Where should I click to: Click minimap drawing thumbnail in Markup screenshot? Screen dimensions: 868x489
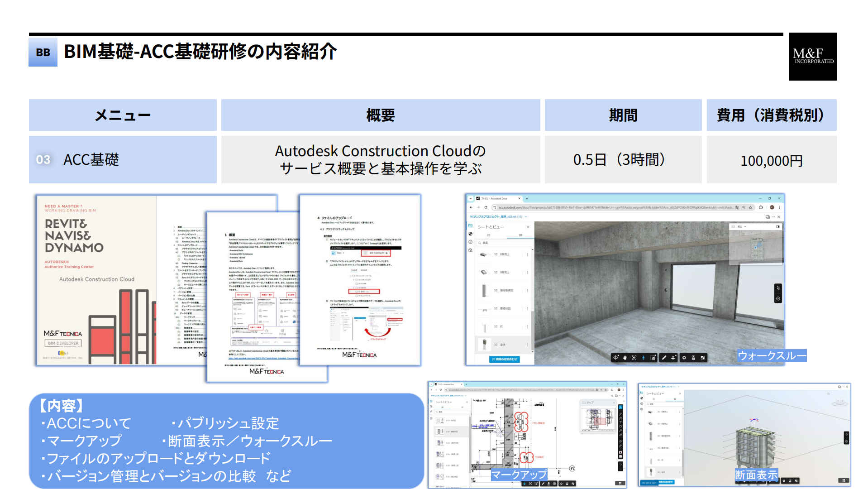tap(598, 420)
